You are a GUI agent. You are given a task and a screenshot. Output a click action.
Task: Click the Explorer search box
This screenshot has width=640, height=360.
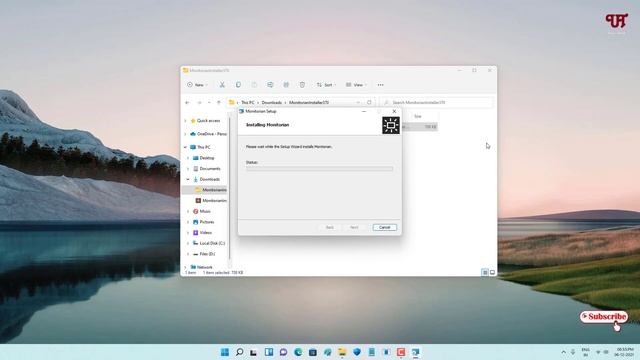[x=436, y=102]
